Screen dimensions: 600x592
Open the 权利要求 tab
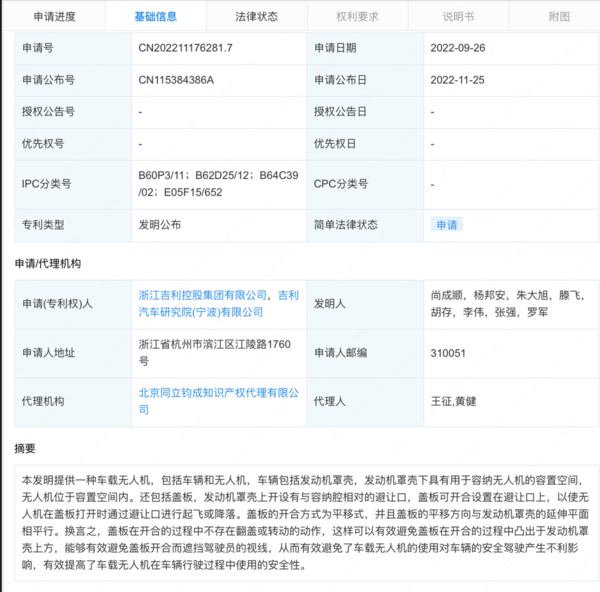coord(357,16)
